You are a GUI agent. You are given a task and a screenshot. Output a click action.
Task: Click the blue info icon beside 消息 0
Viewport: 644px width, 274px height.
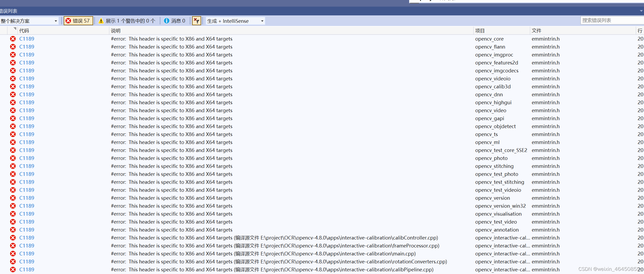coord(166,21)
